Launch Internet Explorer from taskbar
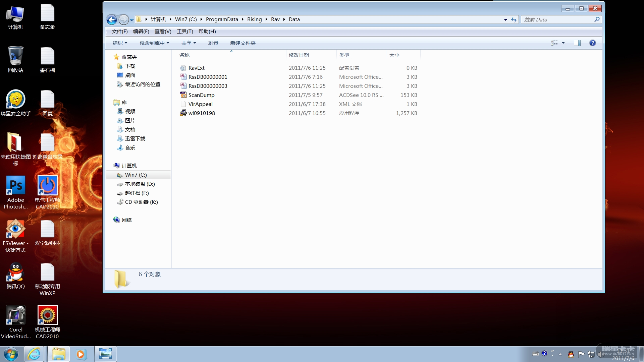Screen dimensions: 644x362 click(34, 354)
